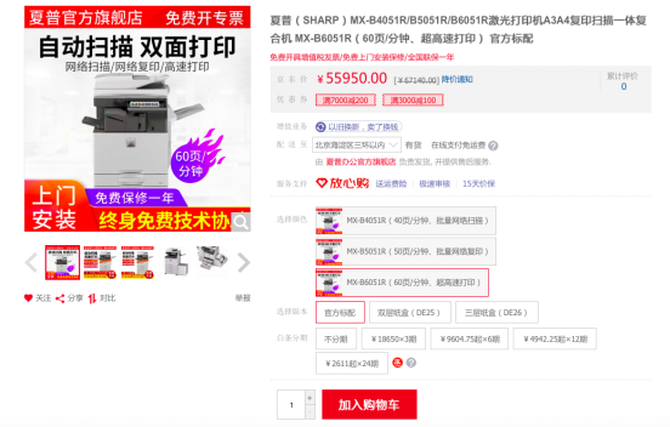Show previous thumbnails with left arrow

(31, 262)
